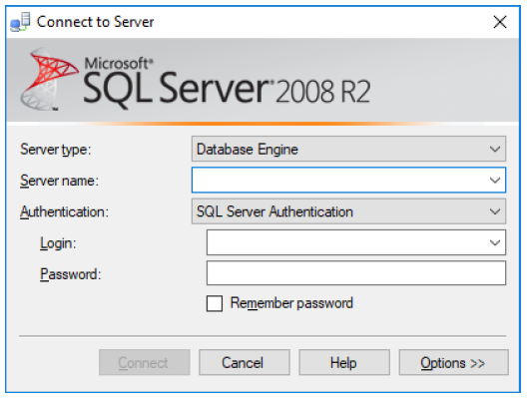Click the 'Authentication:' label
This screenshot has width=532, height=398.
64,211
